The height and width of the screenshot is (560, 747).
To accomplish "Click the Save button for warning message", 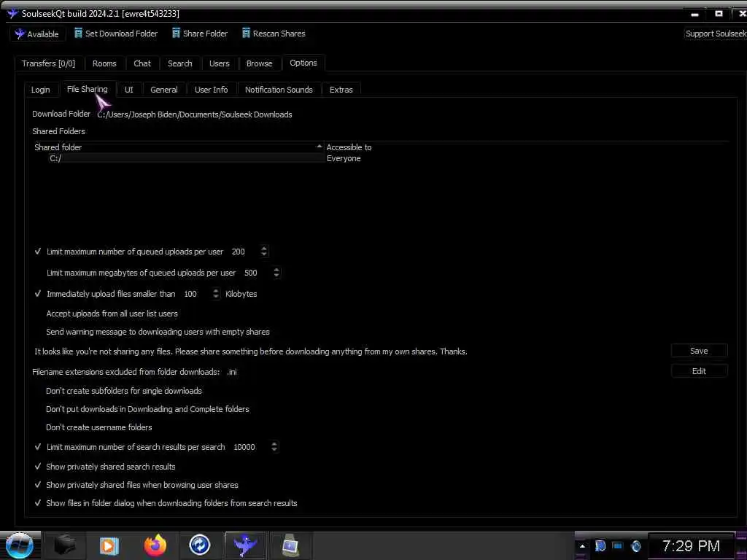I will coord(699,351).
